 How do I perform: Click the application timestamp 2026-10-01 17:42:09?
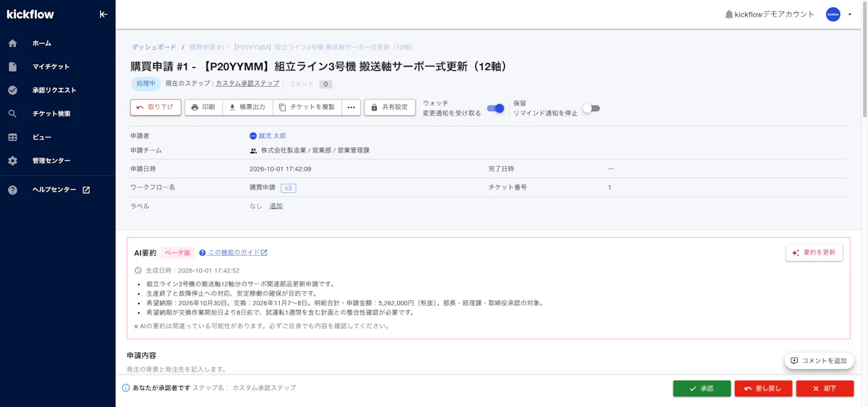coord(281,169)
